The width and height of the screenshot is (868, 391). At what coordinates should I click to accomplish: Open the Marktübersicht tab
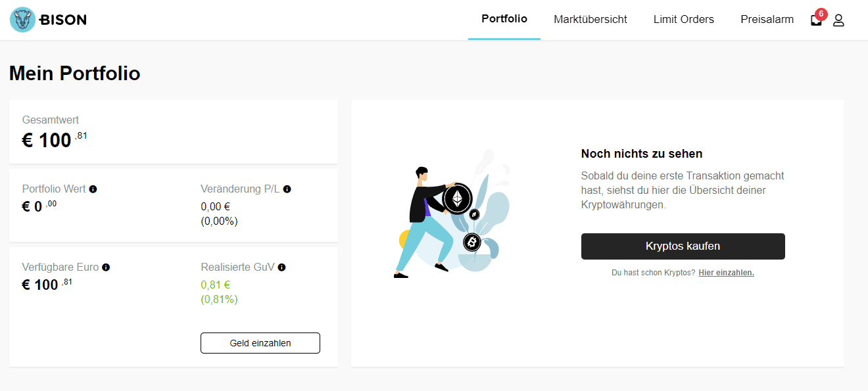591,20
